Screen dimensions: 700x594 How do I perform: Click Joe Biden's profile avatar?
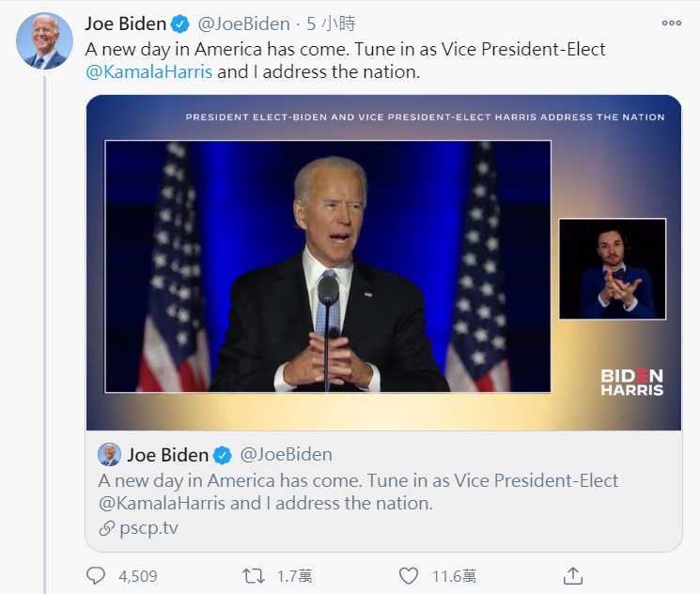(x=44, y=41)
